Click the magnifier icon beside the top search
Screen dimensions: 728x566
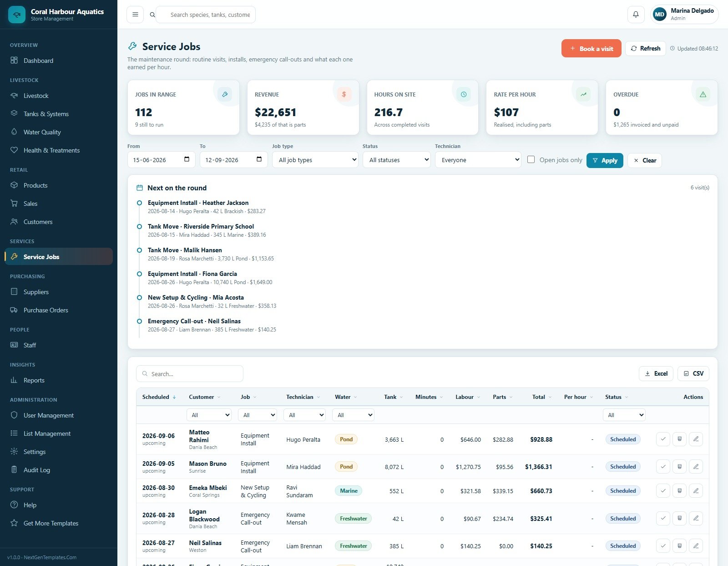coord(152,15)
